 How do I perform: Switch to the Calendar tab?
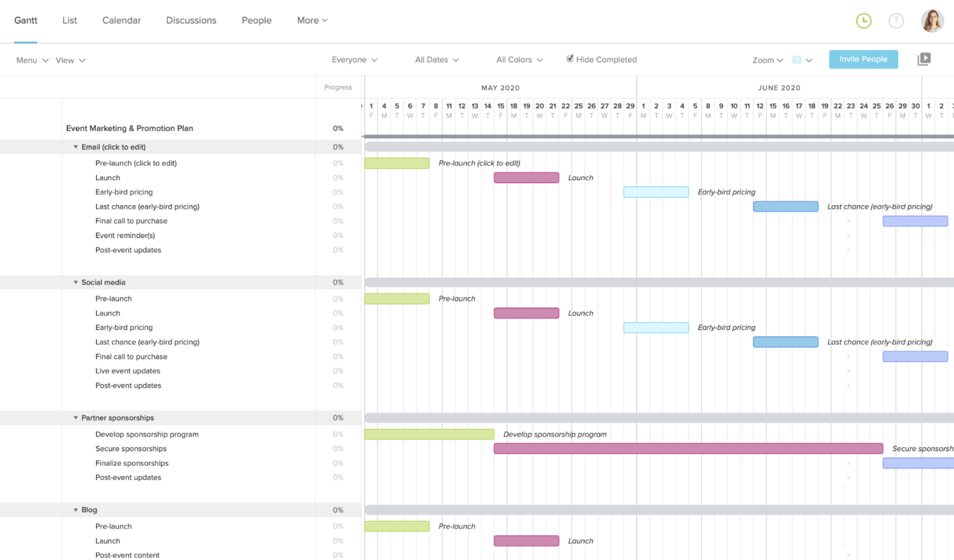[x=121, y=20]
